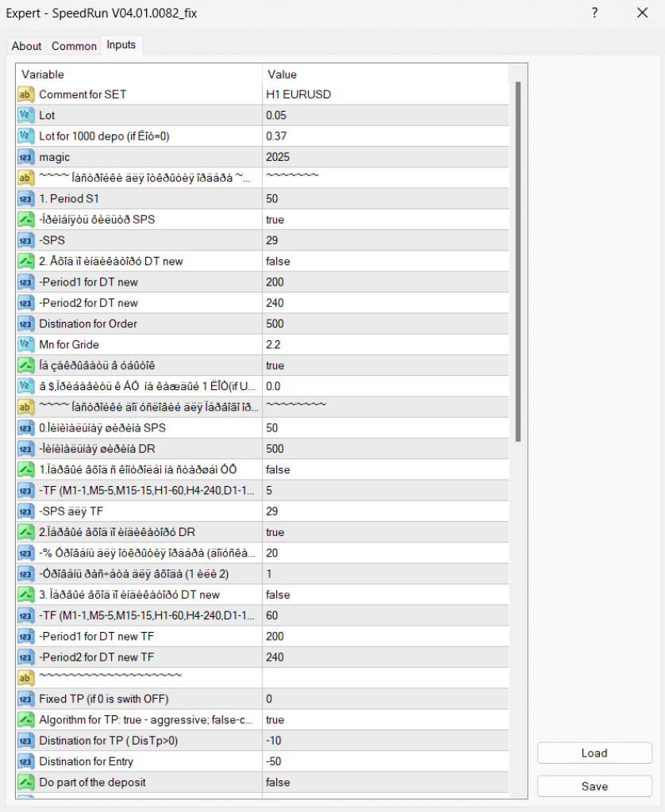Click the integer icon for 1. Period S1

pos(25,199)
